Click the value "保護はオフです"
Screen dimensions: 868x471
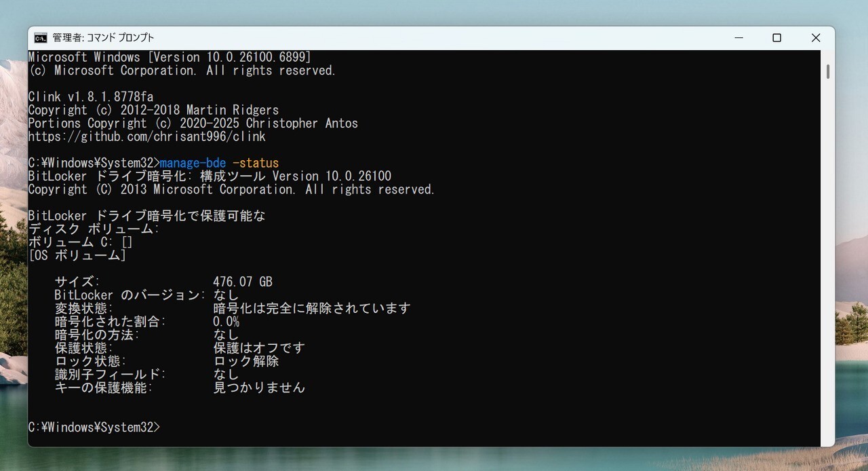[259, 348]
